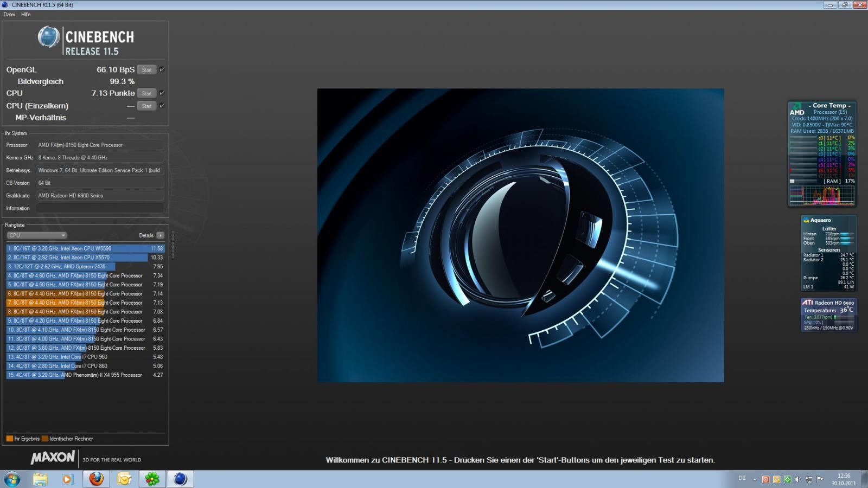
Task: Open Firefox from the taskbar
Action: (x=97, y=479)
